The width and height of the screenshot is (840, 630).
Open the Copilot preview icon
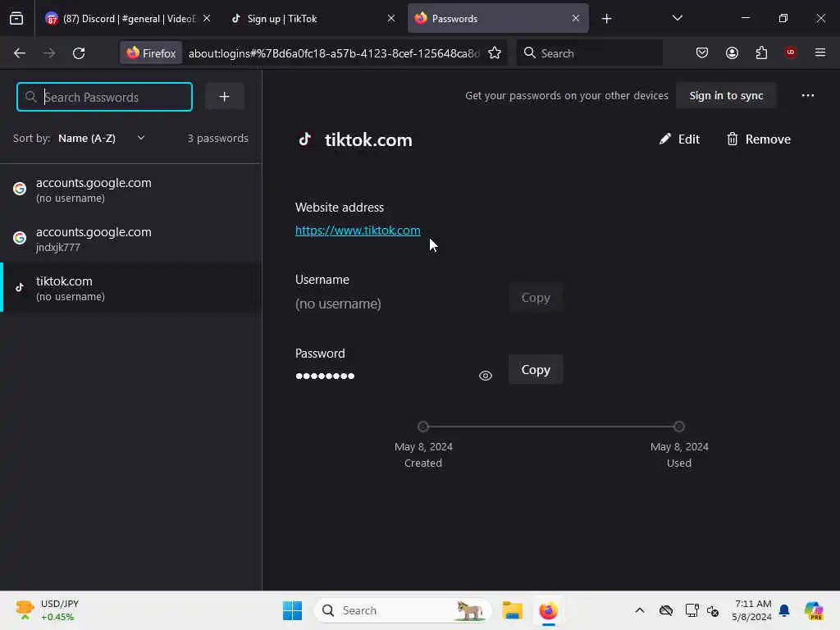tap(814, 610)
